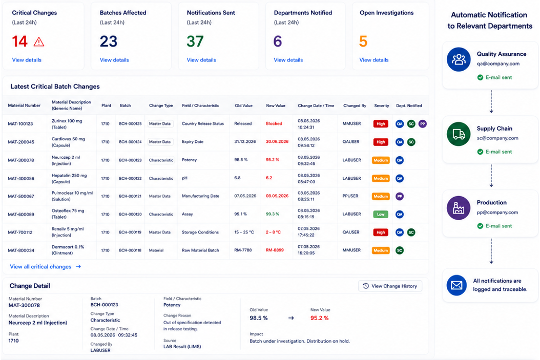
Task: Open View details under Batches Affected
Action: pyautogui.click(x=114, y=60)
